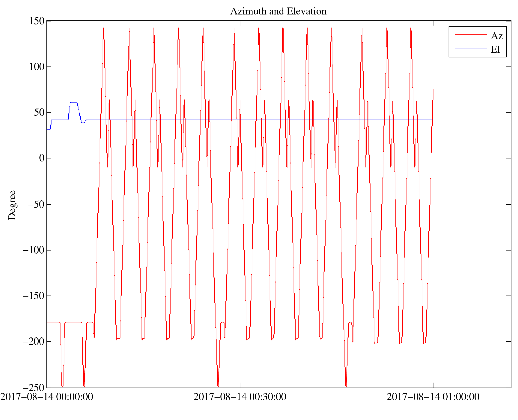
Task: Click the red Az legend line sample
Action: (471, 34)
